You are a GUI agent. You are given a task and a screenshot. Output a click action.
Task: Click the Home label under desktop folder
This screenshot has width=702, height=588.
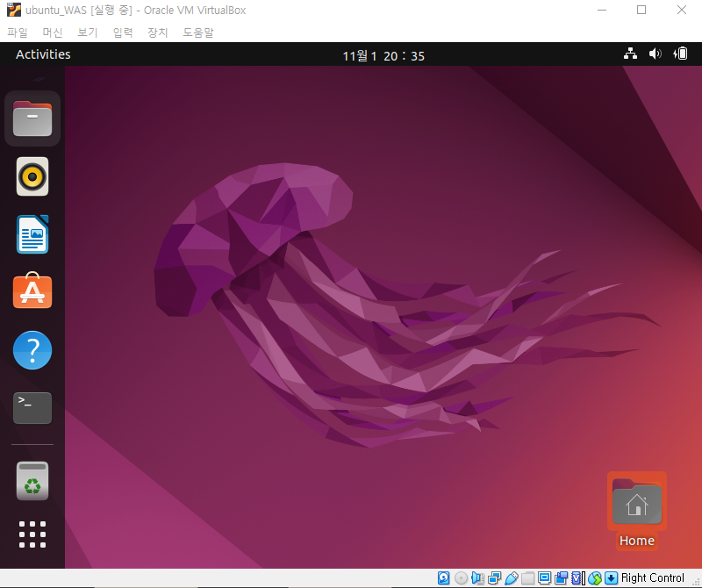637,541
